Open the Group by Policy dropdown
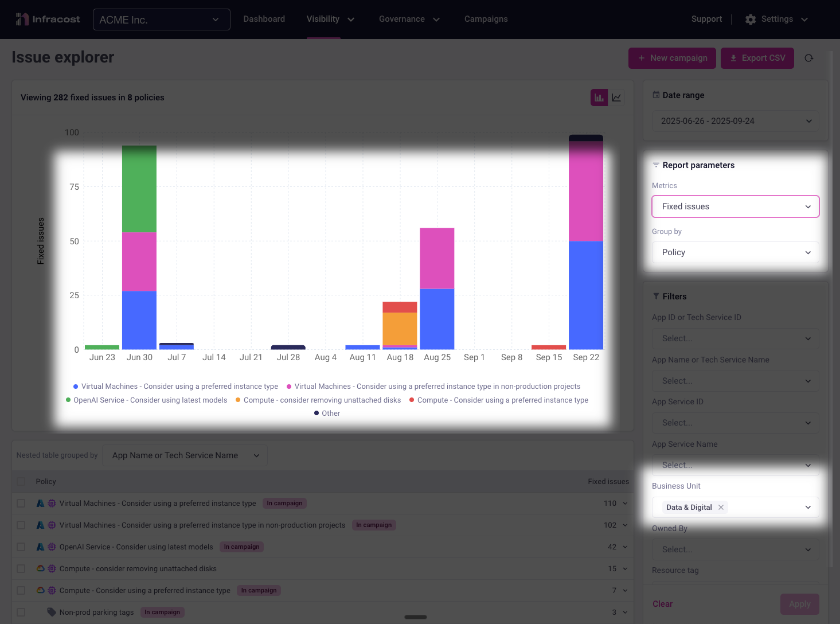840x624 pixels. 735,252
